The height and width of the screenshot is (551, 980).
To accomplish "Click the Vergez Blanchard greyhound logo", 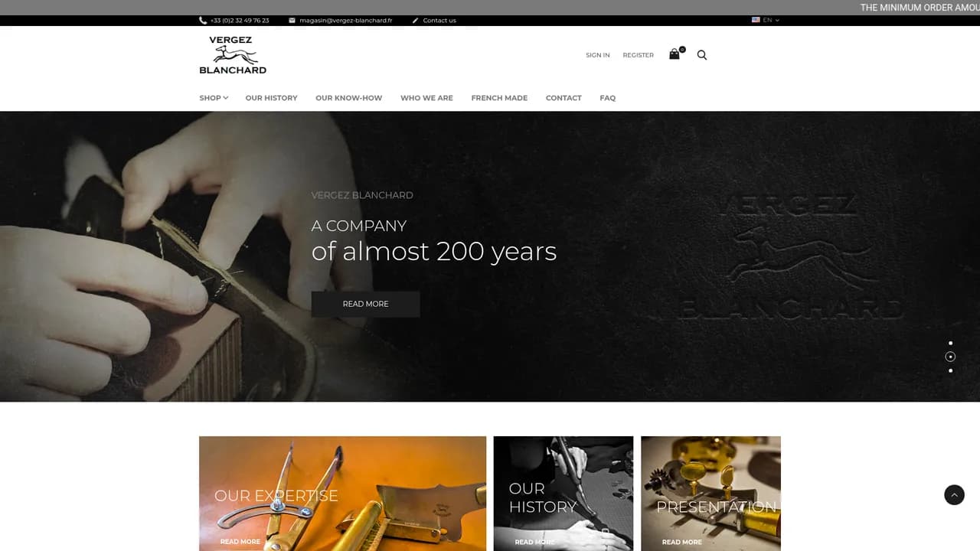I will [x=233, y=55].
